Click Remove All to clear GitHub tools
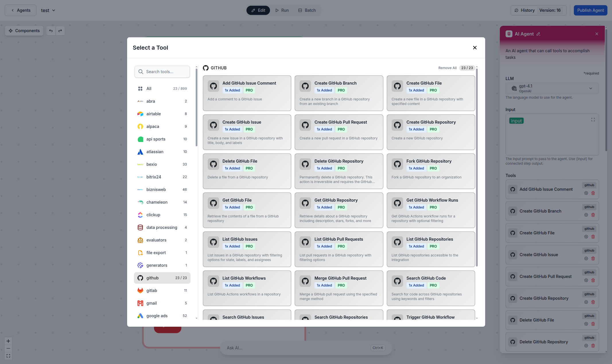The image size is (612, 364). tap(447, 68)
